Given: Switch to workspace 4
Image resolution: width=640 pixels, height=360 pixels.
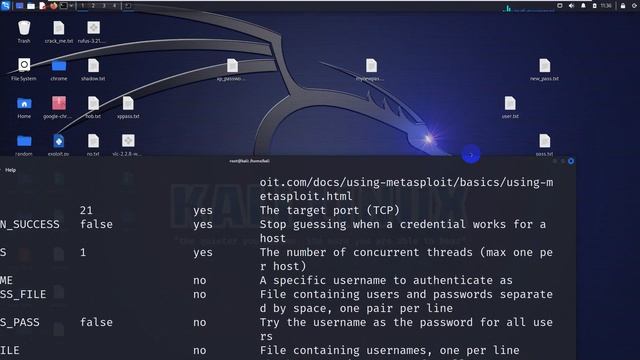Looking at the screenshot, I should click(x=114, y=6).
